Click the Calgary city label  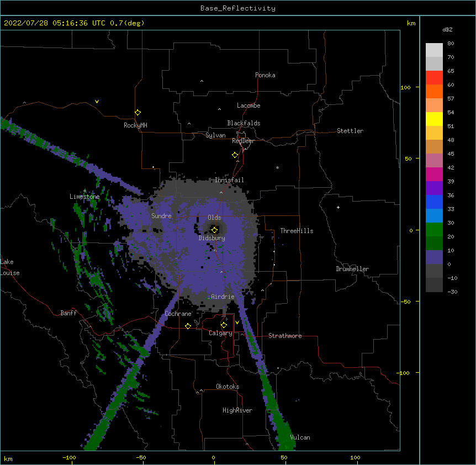click(x=220, y=333)
